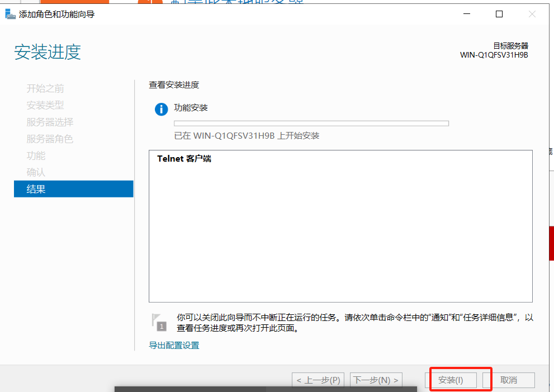
Task: Open the 导出配置设置 link
Action: (174, 346)
